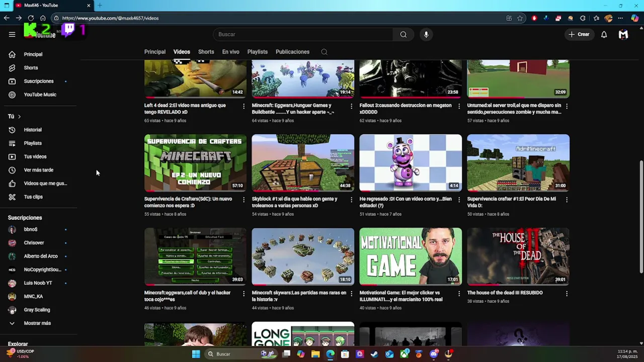Open Alberto del Arco channel

[x=40, y=256]
